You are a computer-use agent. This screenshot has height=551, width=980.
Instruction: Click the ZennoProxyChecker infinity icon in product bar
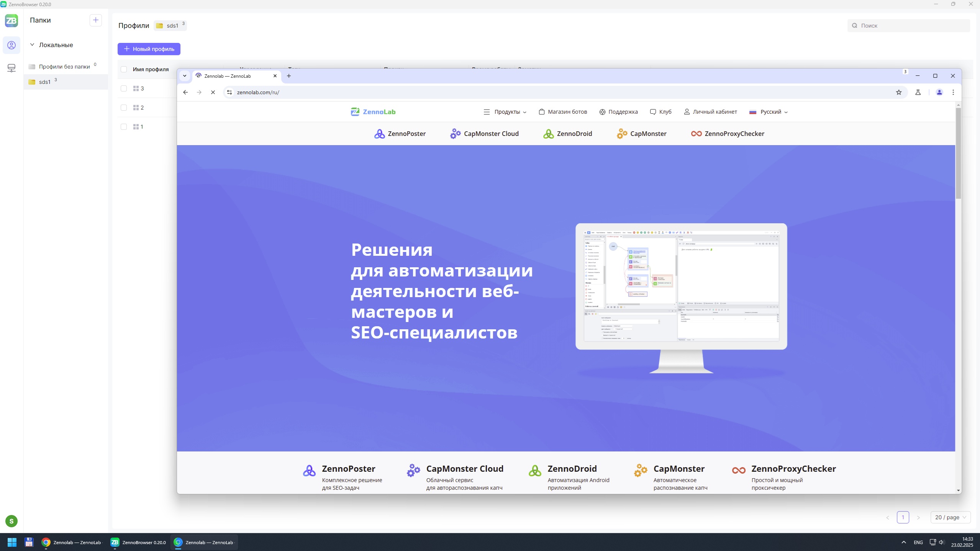tap(696, 134)
